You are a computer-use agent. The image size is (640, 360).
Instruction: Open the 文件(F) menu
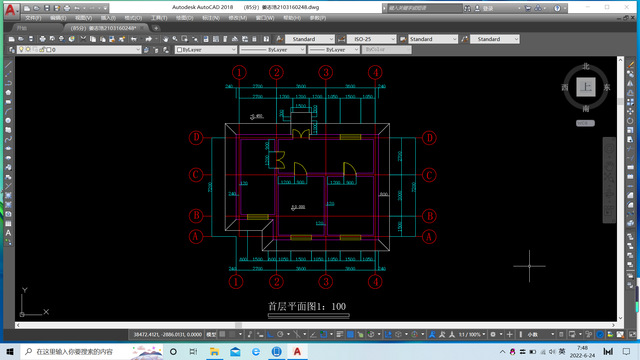click(x=33, y=18)
